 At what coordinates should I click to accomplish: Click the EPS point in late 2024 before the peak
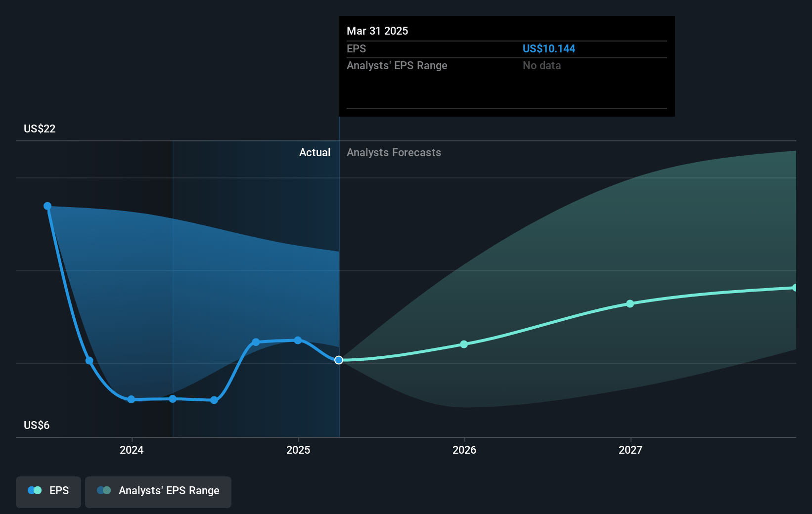point(256,342)
